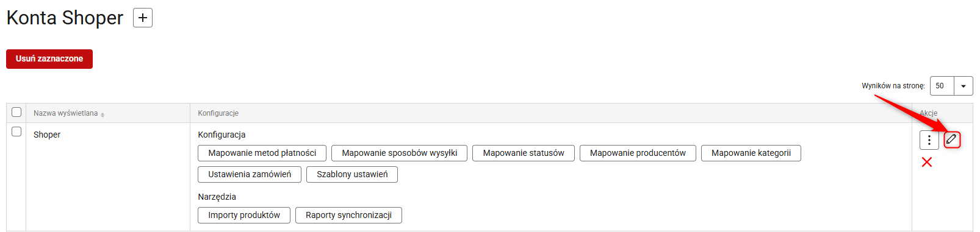Expand the results per page dropdown arrow
The image size is (980, 232).
963,86
